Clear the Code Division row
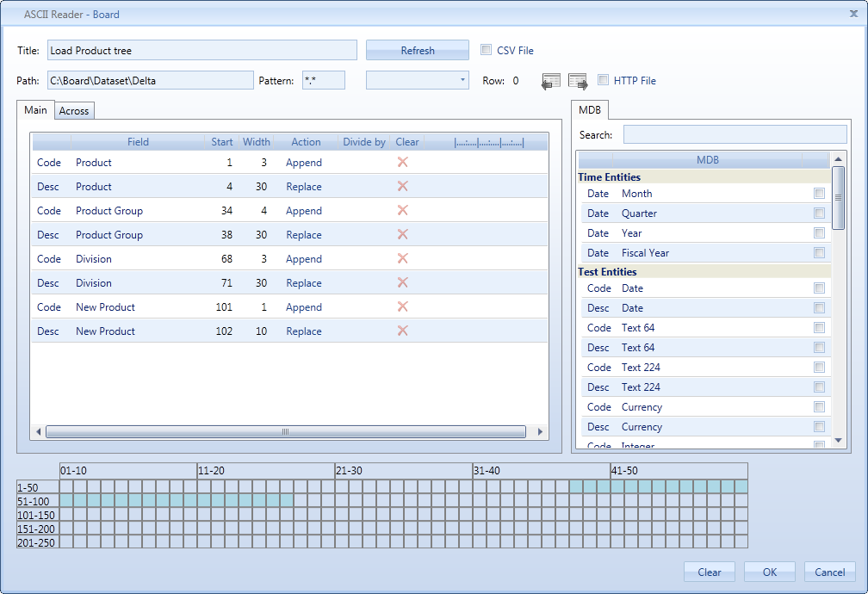The width and height of the screenshot is (868, 594). coord(402,258)
